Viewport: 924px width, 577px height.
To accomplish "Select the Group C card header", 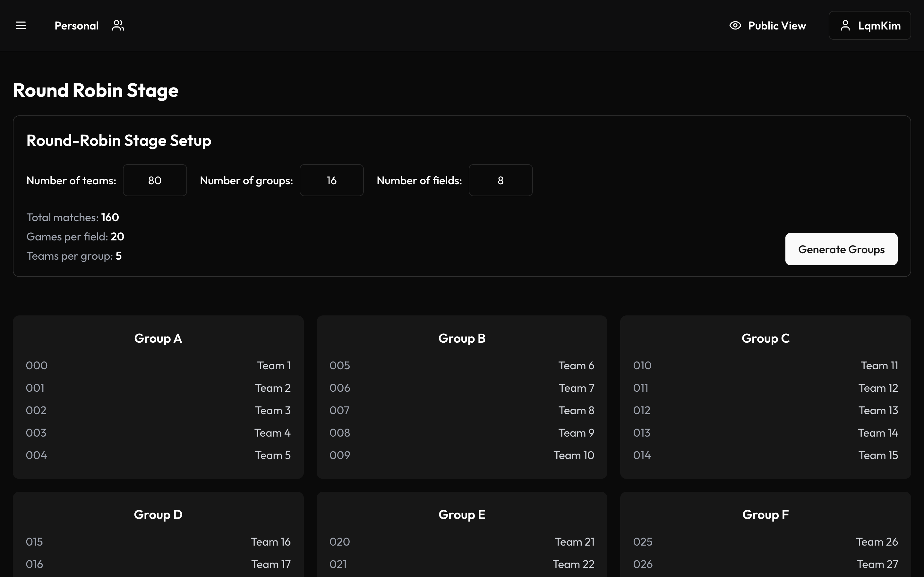I will tap(765, 339).
